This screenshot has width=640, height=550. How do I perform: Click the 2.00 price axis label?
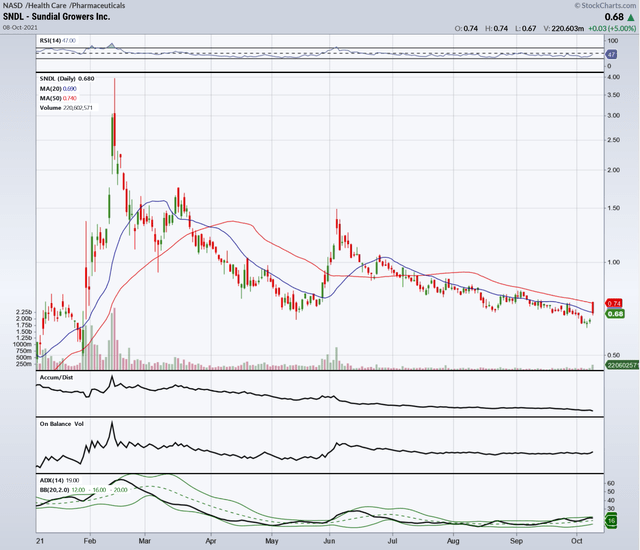click(x=613, y=170)
